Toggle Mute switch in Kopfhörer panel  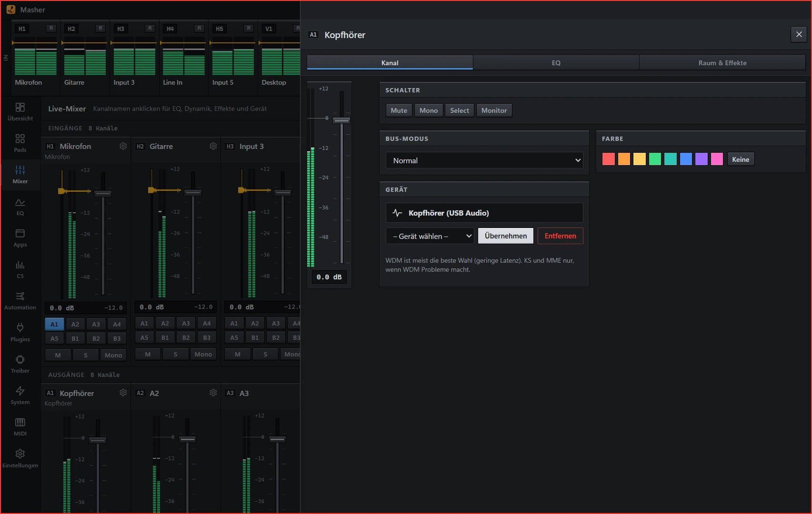[x=399, y=110]
